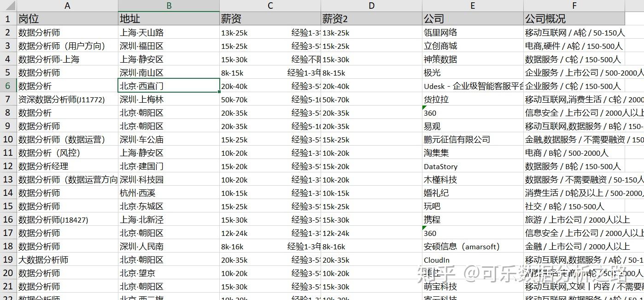644x300 pixels.
Task: Select company cell 安硕信息（amarsoft）
Action: click(473, 246)
